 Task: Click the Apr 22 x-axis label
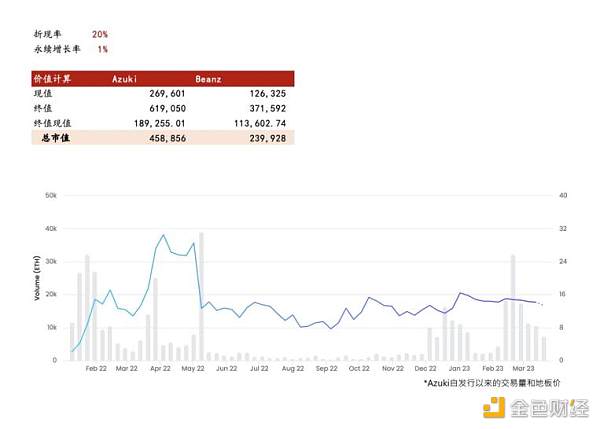tap(160, 369)
